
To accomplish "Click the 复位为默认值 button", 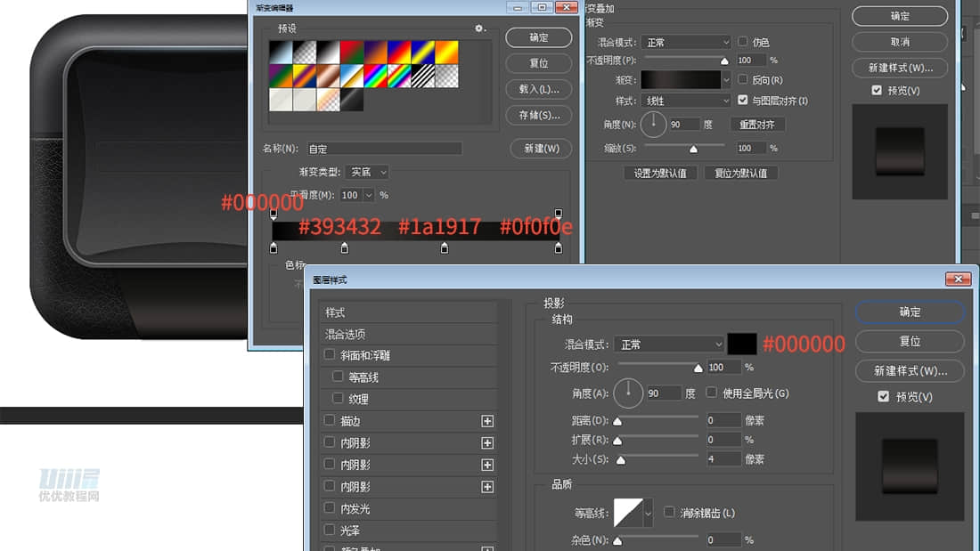I will (741, 173).
